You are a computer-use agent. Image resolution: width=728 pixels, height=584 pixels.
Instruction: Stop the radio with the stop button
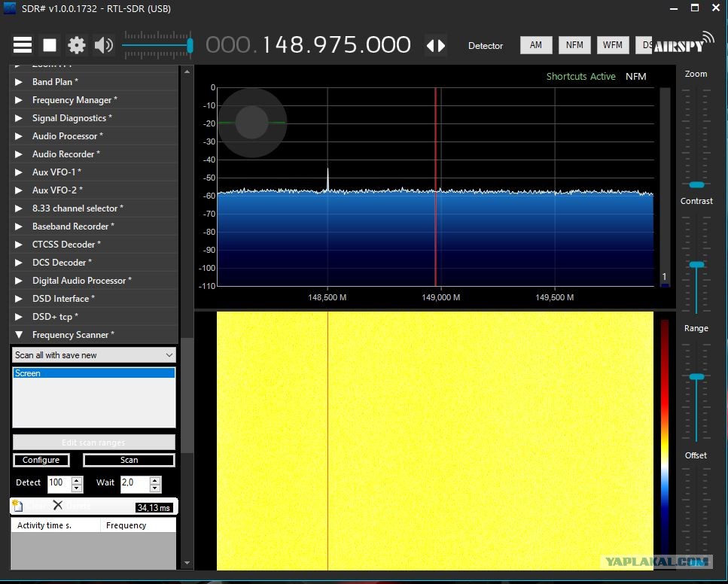coord(50,45)
